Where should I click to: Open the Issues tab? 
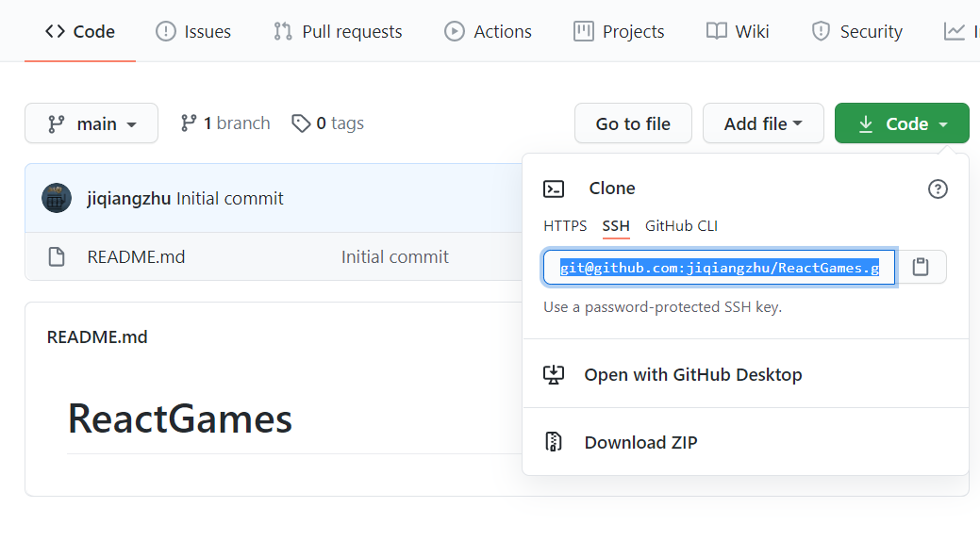[x=193, y=31]
